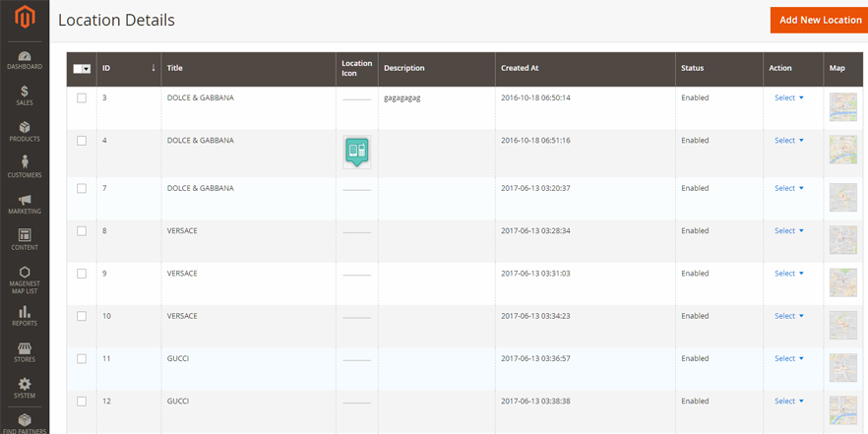Click the Add New Location button
The image size is (868, 434).
click(820, 20)
